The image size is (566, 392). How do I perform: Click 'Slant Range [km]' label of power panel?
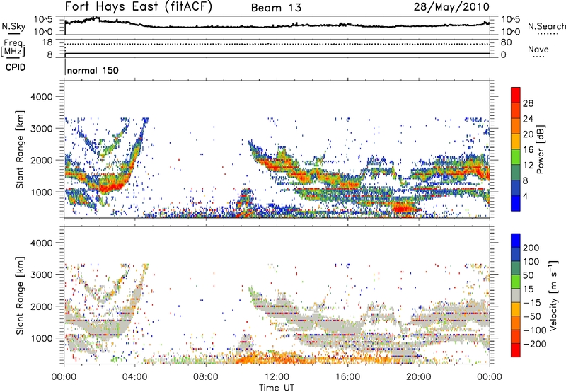click(20, 149)
